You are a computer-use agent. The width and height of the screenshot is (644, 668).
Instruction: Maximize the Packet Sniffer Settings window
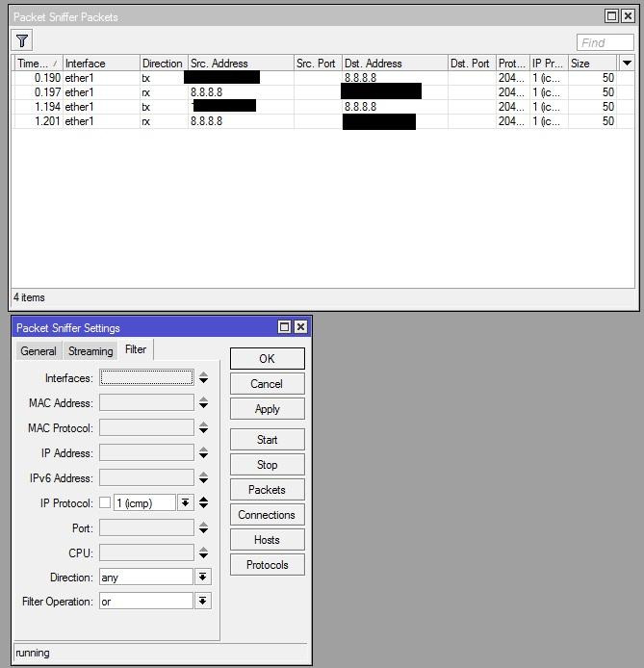pyautogui.click(x=284, y=326)
